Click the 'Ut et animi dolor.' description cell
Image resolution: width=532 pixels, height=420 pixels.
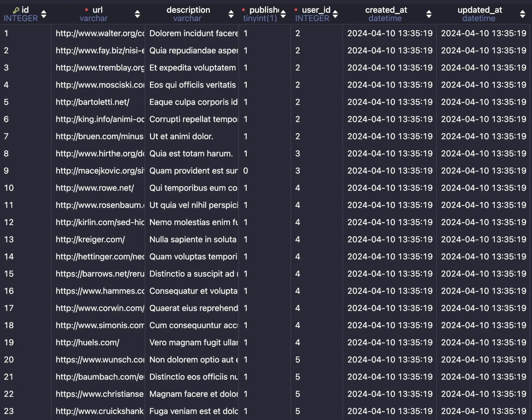[x=181, y=136]
